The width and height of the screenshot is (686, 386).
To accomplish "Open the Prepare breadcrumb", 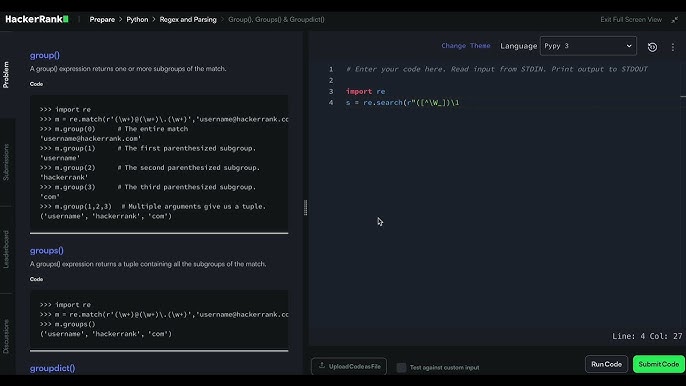I will tap(102, 20).
